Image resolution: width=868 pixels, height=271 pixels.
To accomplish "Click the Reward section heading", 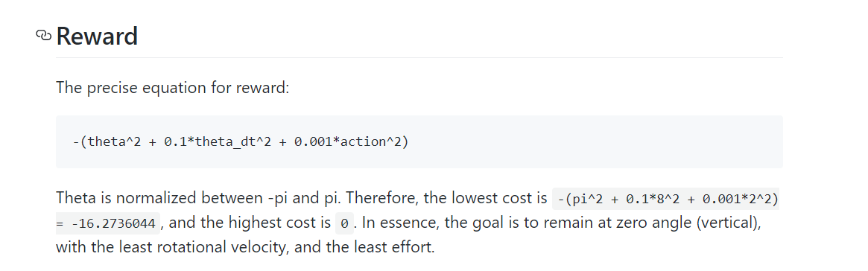I will pos(97,36).
